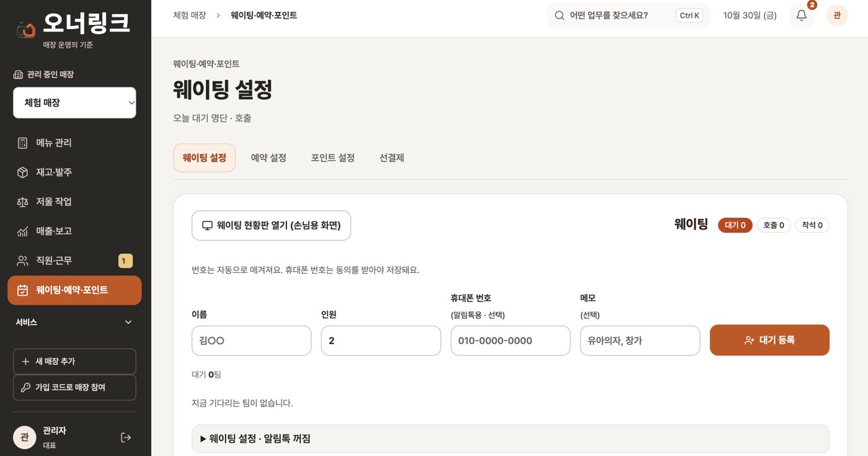Switch to the 예약 설정 tab

click(268, 158)
